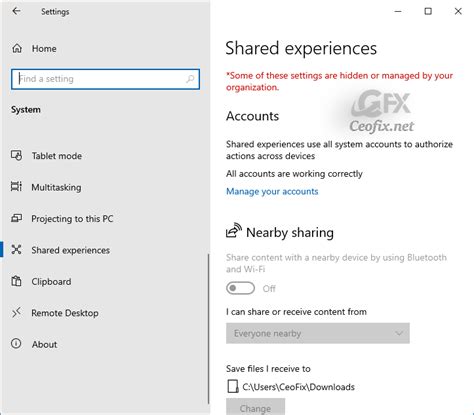Click the back arrow icon in Settings
The image size is (474, 415).
pyautogui.click(x=16, y=11)
